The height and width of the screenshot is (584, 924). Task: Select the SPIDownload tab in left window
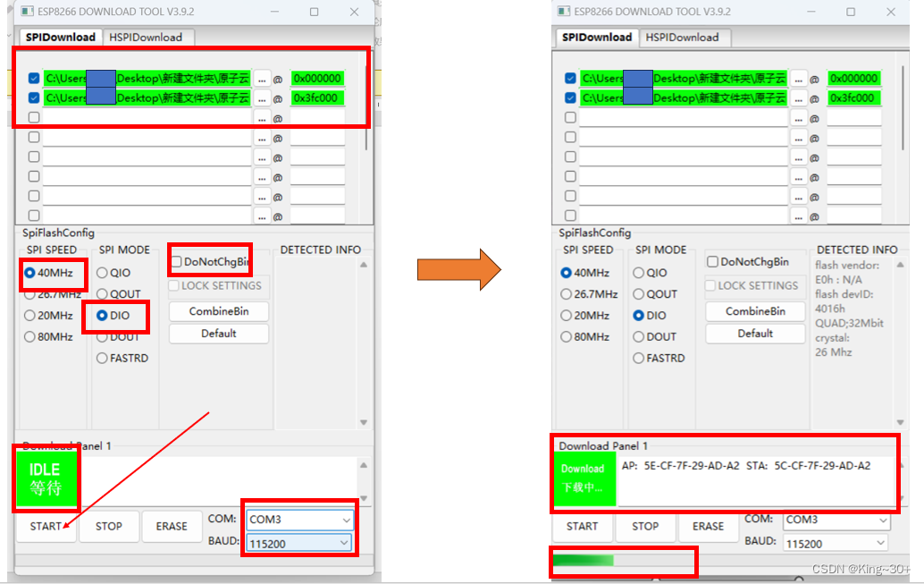pos(60,38)
